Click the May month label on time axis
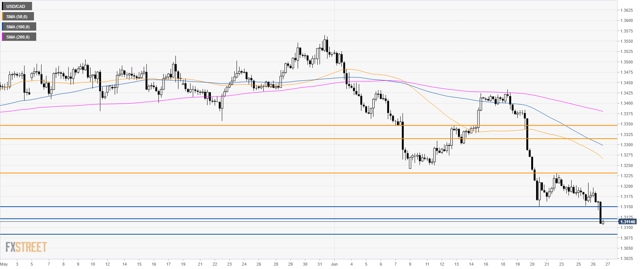 tap(4, 264)
